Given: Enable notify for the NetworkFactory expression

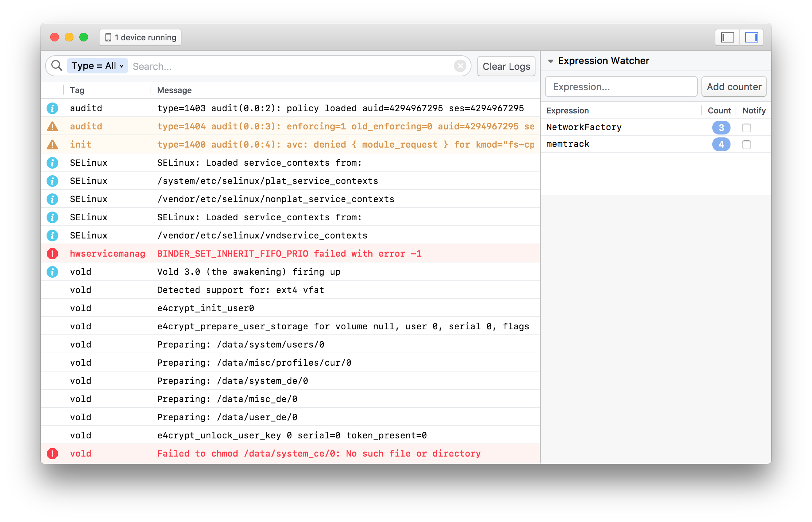Looking at the screenshot, I should click(747, 128).
